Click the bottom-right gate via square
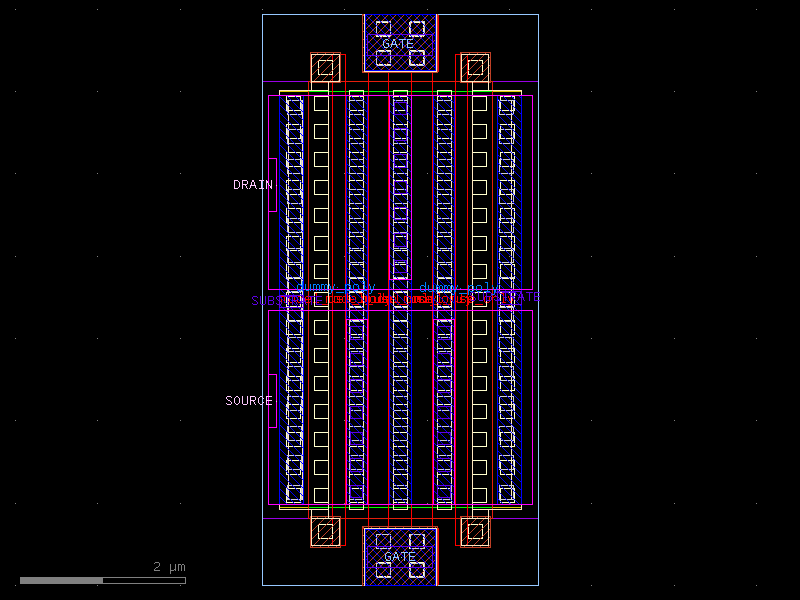This screenshot has width=800, height=600. pyautogui.click(x=473, y=530)
